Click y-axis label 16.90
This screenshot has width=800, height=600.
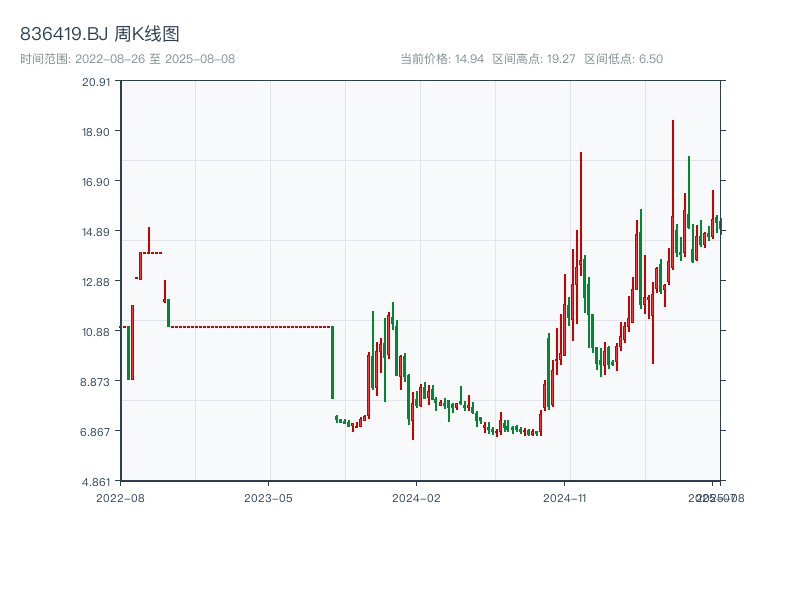(96, 182)
